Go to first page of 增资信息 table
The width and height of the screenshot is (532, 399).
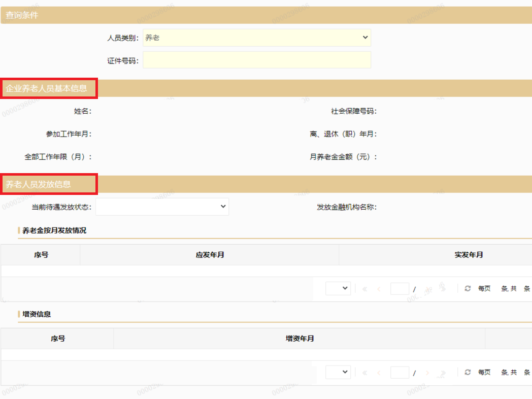(364, 373)
